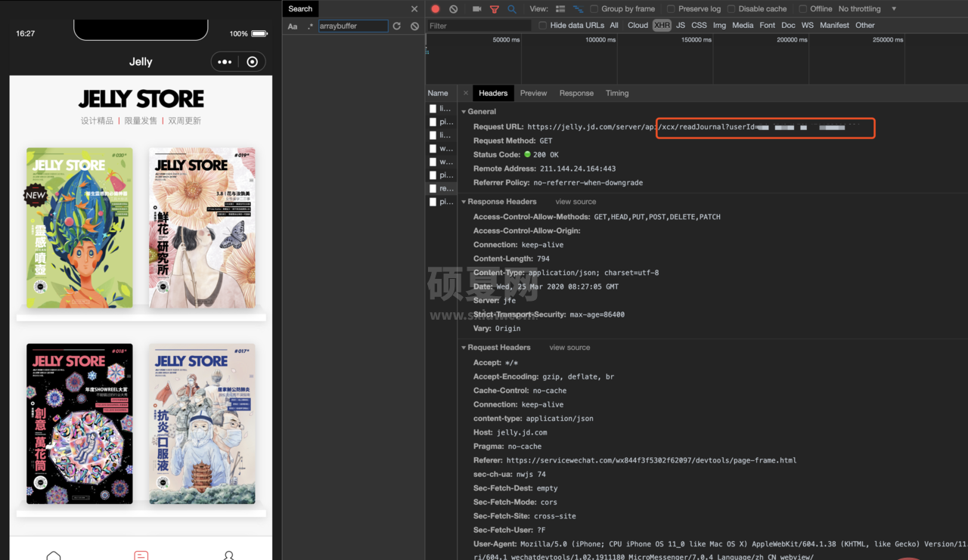
Task: Close the Search panel
Action: [414, 9]
